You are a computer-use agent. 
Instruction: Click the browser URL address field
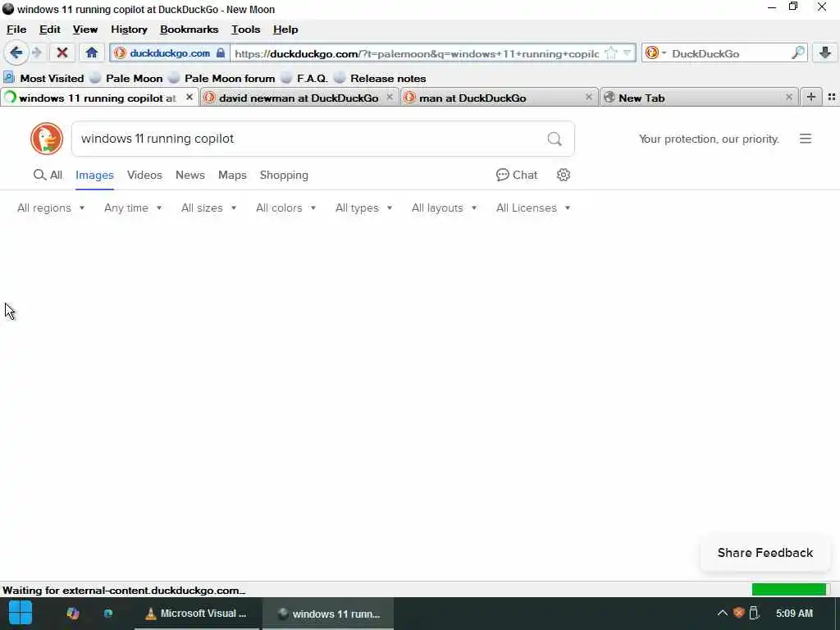(416, 53)
